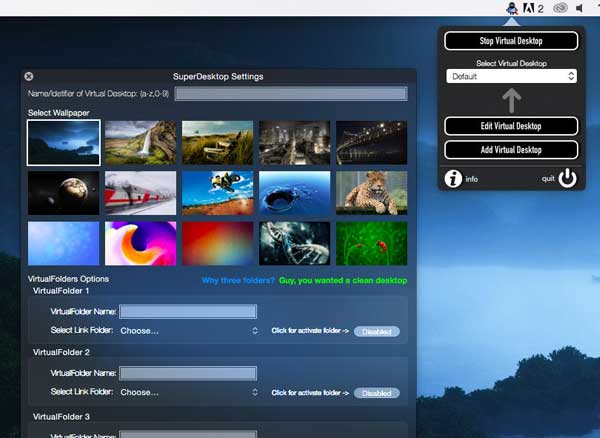Open VirtualFolder 2 Select Link Folder dropdown
600x438 pixels.
[x=189, y=392]
